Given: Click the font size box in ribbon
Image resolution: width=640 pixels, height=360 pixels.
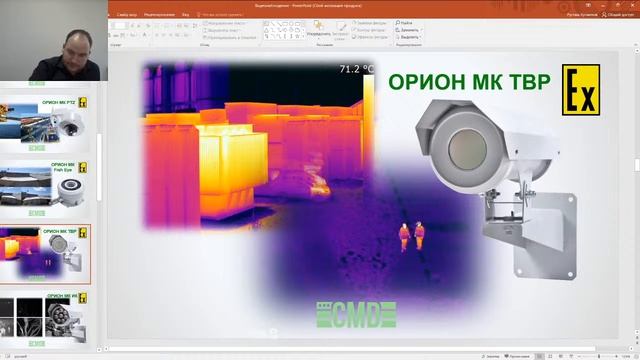Looking at the screenshot, I should coord(119,26).
